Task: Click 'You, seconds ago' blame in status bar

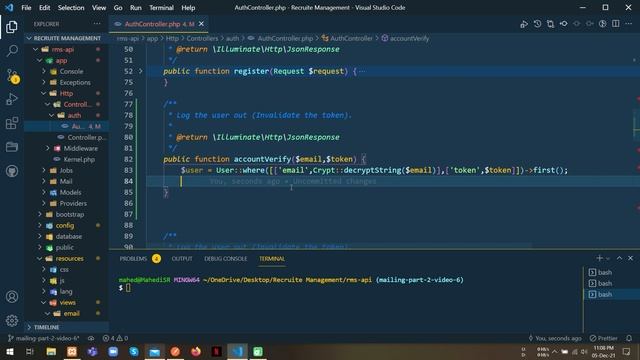Action: pyautogui.click(x=555, y=338)
